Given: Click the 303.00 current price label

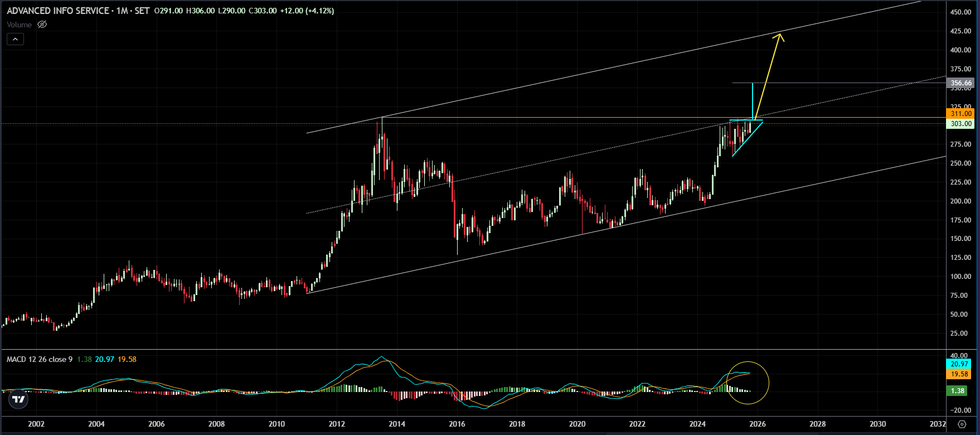Looking at the screenshot, I should pyautogui.click(x=961, y=124).
